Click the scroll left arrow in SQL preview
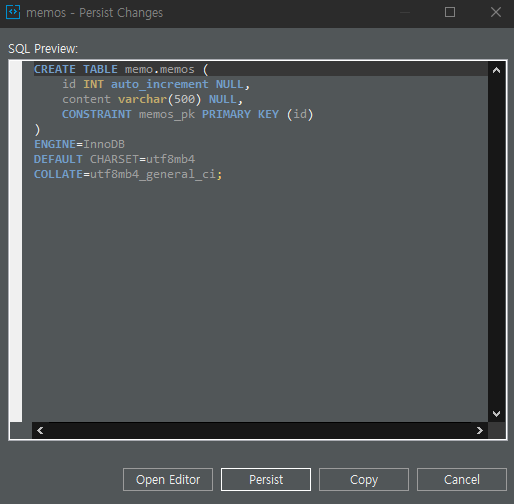The height and width of the screenshot is (504, 514). (40, 430)
